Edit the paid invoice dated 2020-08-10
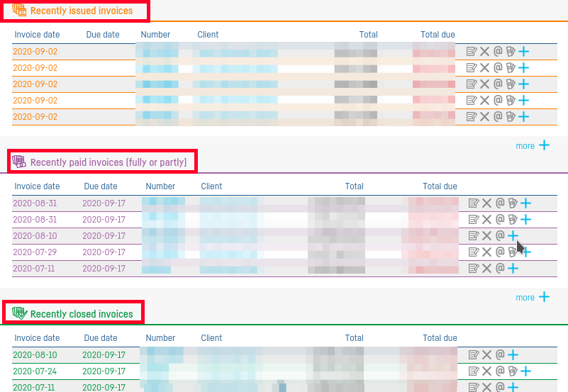The height and width of the screenshot is (392, 568). (x=474, y=236)
